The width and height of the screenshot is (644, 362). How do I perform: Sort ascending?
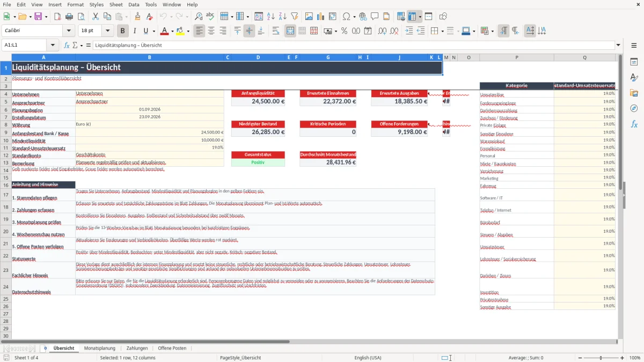click(271, 17)
